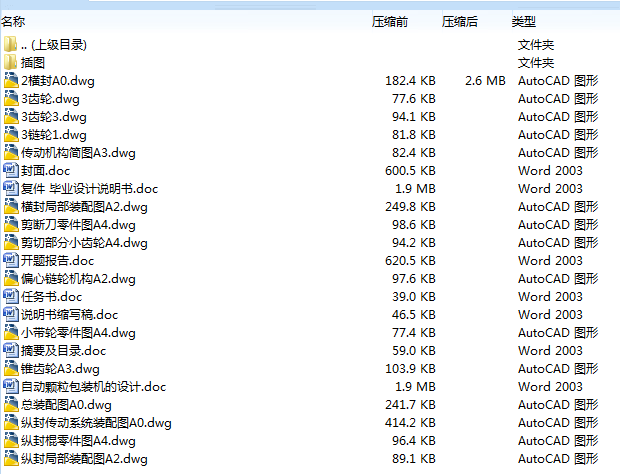Select the file name 2横封A0.dwg
The height and width of the screenshot is (474, 620).
coord(58,81)
